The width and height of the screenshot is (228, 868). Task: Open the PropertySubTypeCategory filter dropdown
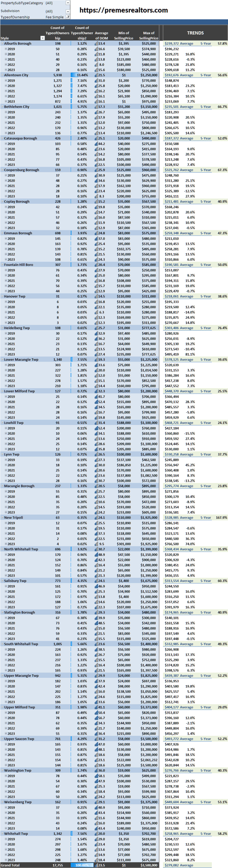point(67,3)
